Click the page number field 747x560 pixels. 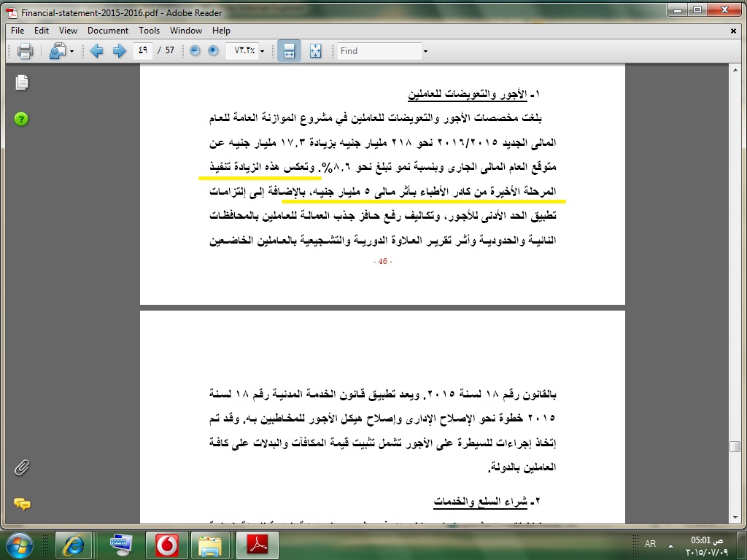[x=143, y=50]
